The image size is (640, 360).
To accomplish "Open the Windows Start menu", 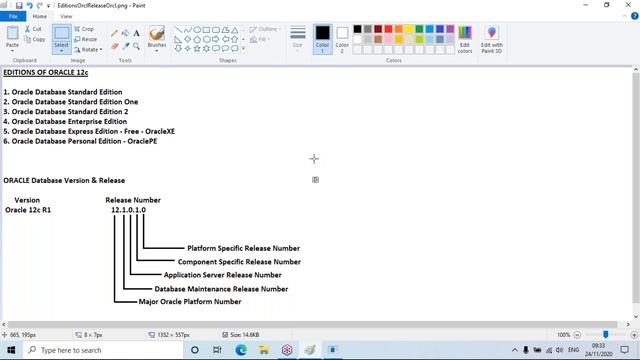I will coord(11,350).
